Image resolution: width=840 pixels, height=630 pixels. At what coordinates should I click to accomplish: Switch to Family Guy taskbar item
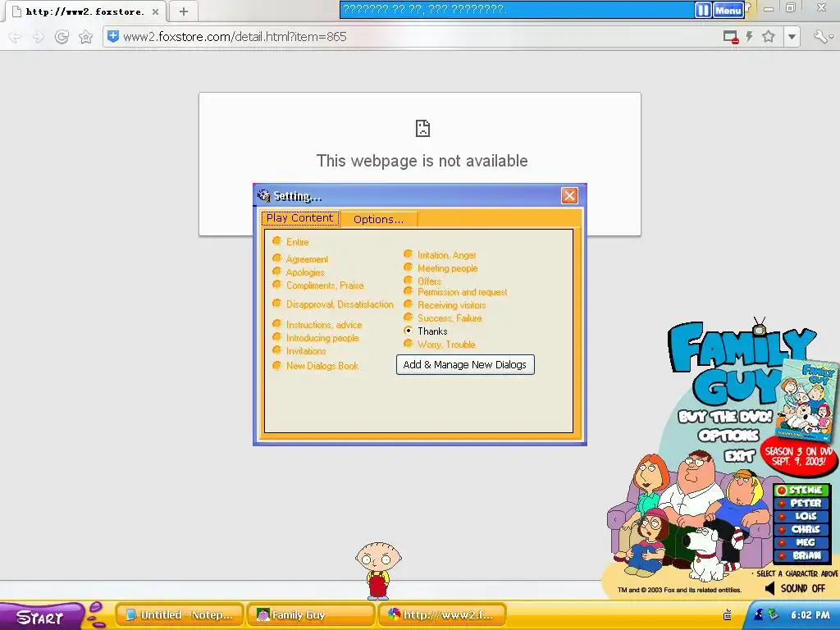(311, 615)
